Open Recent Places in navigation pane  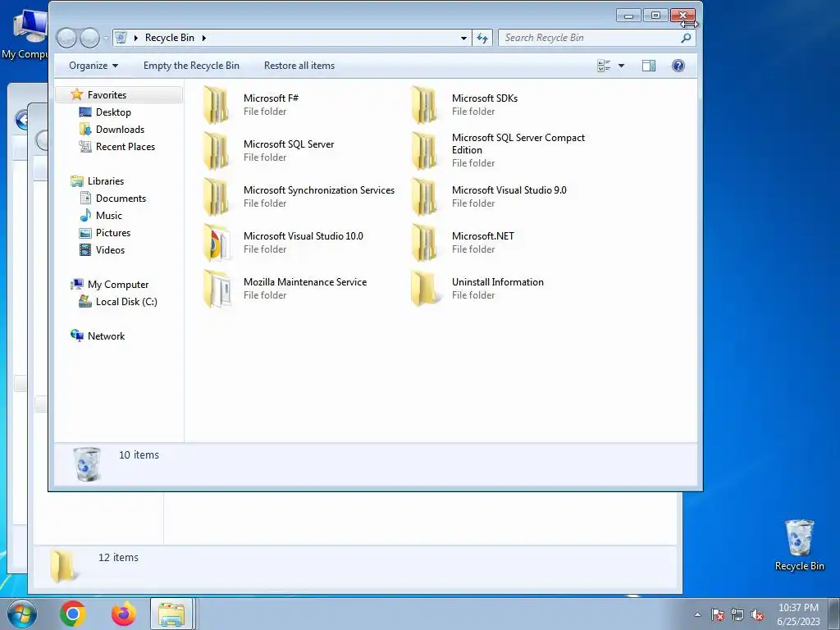tap(126, 146)
